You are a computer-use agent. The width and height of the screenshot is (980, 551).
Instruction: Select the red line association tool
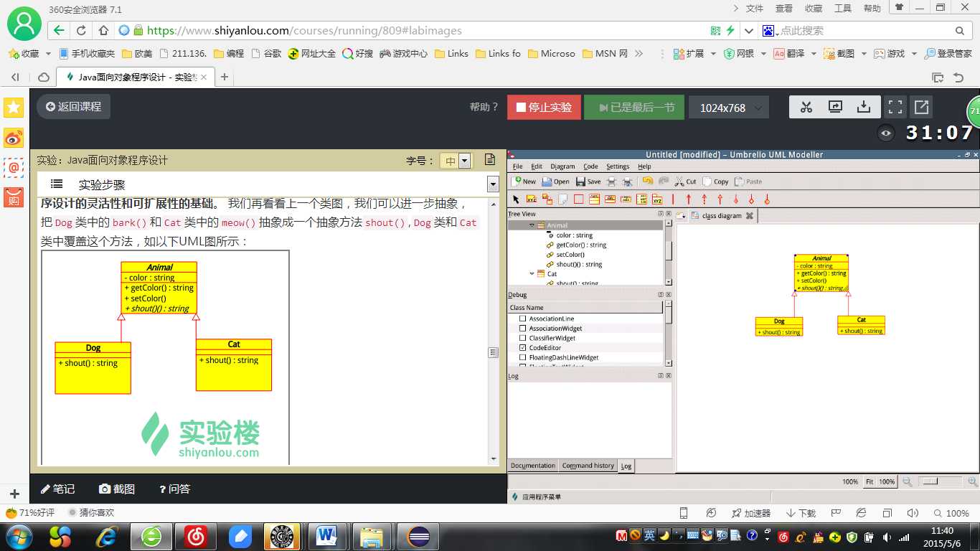click(673, 199)
